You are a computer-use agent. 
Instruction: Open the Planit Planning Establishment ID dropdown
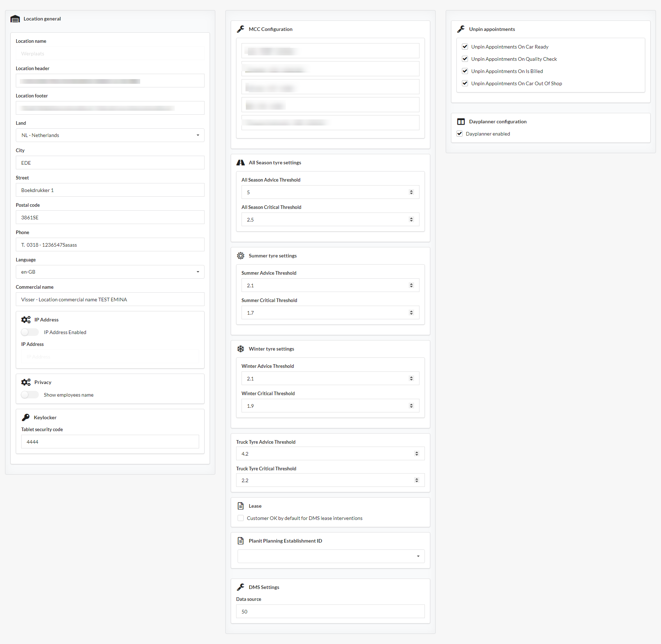331,556
